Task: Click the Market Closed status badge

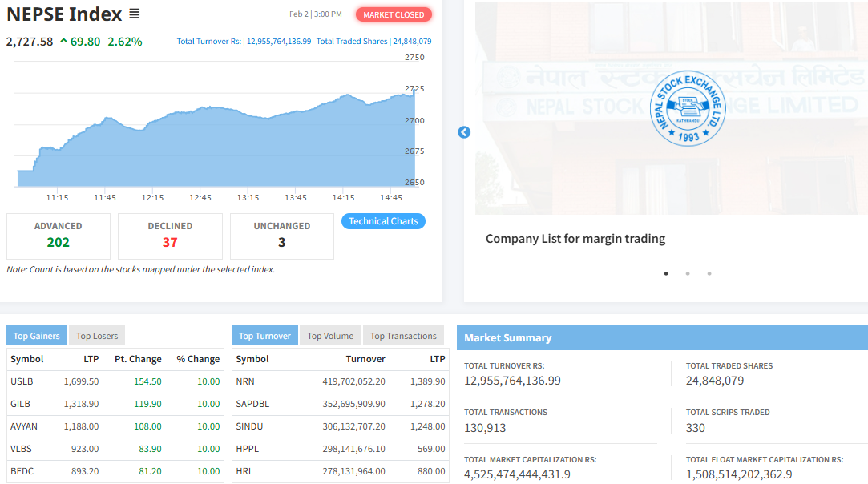Action: 394,14
